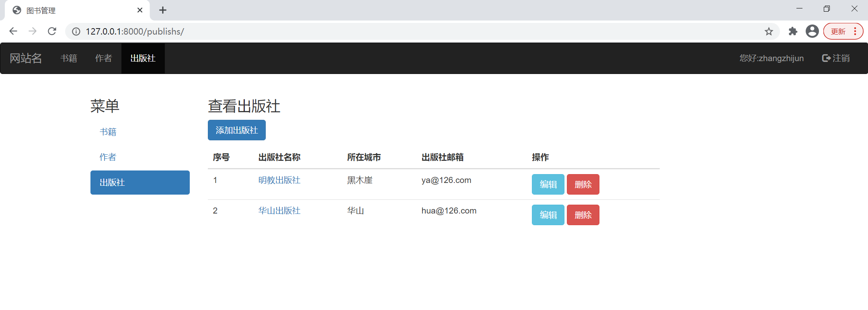Viewport: 868px width, 310px height.
Task: Open the Chrome profile avatar icon
Action: (812, 31)
